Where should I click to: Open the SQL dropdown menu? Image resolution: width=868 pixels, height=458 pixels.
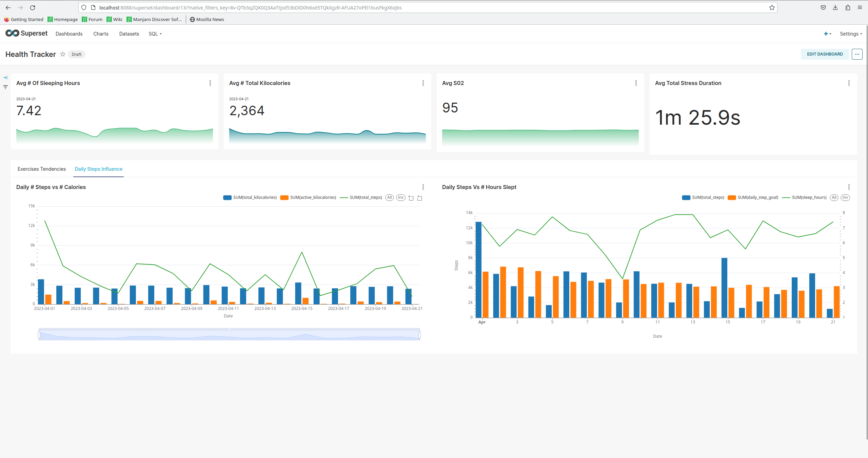pos(154,34)
